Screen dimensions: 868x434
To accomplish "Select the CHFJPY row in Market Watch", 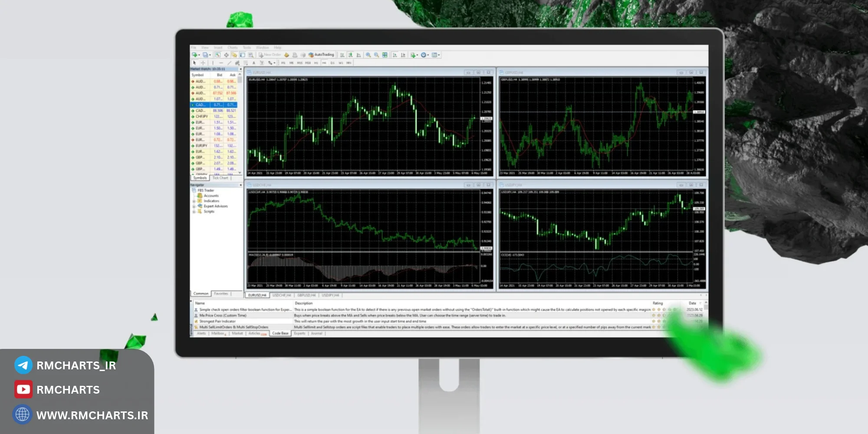I will tap(214, 116).
